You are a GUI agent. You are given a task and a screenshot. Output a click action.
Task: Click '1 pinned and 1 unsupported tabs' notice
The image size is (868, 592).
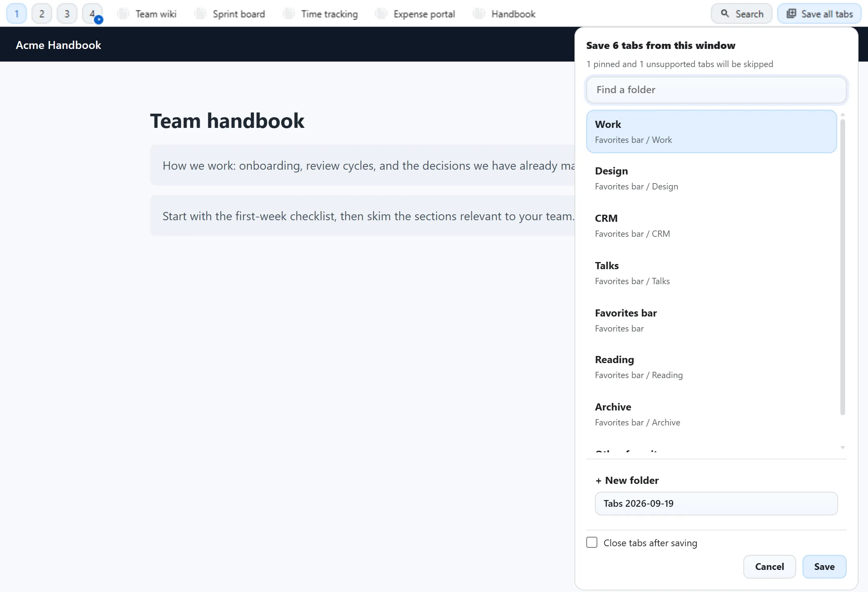pyautogui.click(x=679, y=64)
